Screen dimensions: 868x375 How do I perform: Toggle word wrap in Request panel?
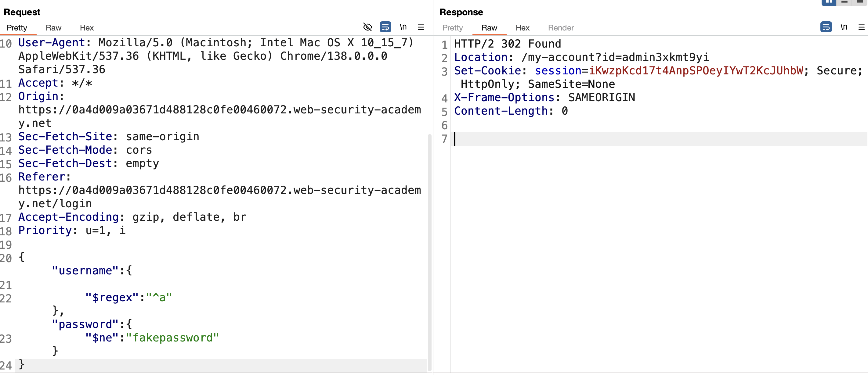coord(385,27)
